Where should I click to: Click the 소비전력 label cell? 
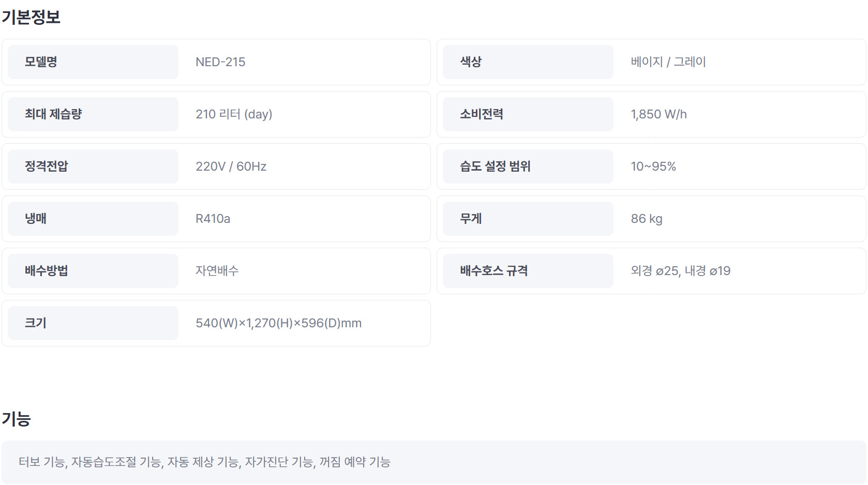528,114
